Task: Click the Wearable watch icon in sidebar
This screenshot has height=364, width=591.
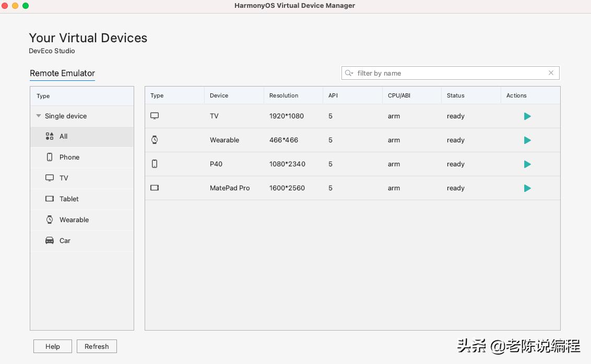Action: point(50,220)
